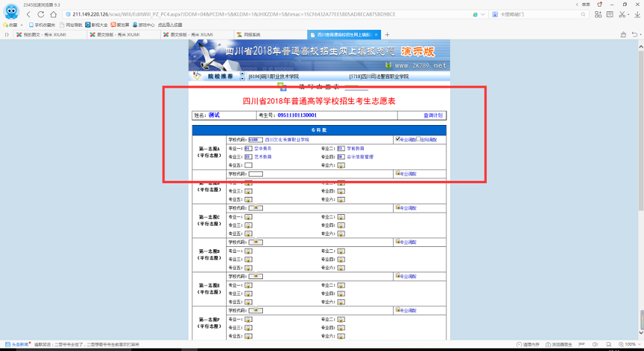The image size is (644, 351).
Task: Click the new tab plus button
Action: pyautogui.click(x=387, y=34)
